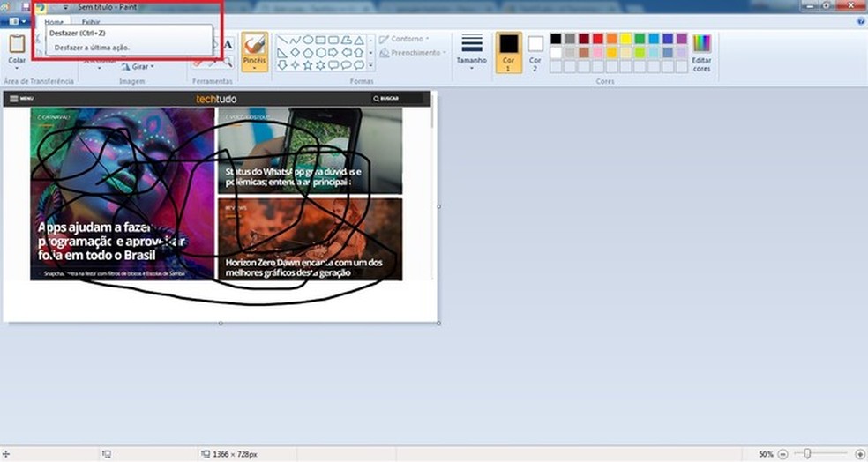
Task: Choose the Diamond shape
Action: click(295, 53)
